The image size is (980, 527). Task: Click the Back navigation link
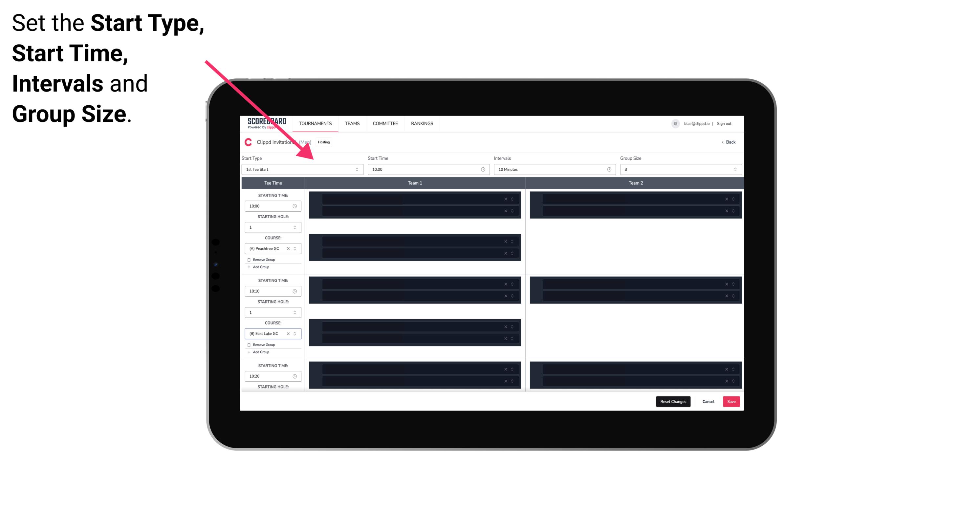click(728, 143)
